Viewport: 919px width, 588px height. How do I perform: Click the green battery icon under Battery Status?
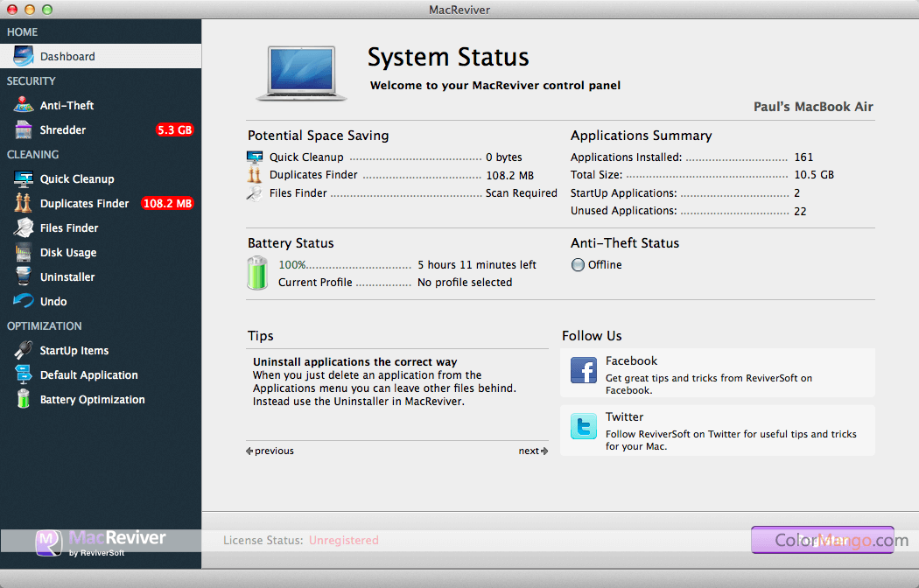tap(257, 273)
